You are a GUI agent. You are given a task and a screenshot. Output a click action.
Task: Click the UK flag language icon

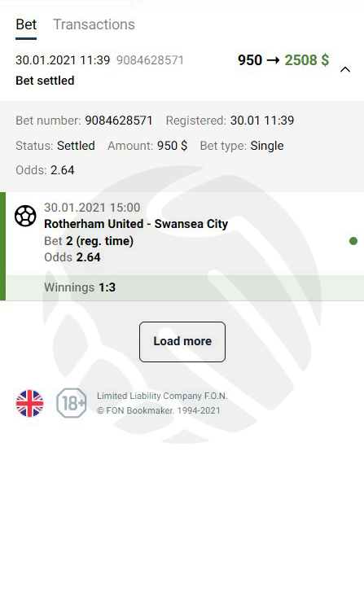coord(30,403)
